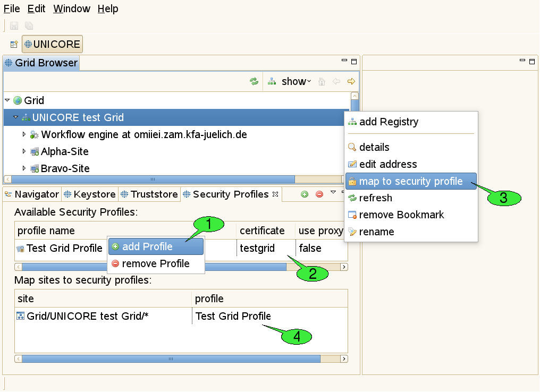
Task: Click the Home icon in Grid Browser
Action: [x=322, y=82]
